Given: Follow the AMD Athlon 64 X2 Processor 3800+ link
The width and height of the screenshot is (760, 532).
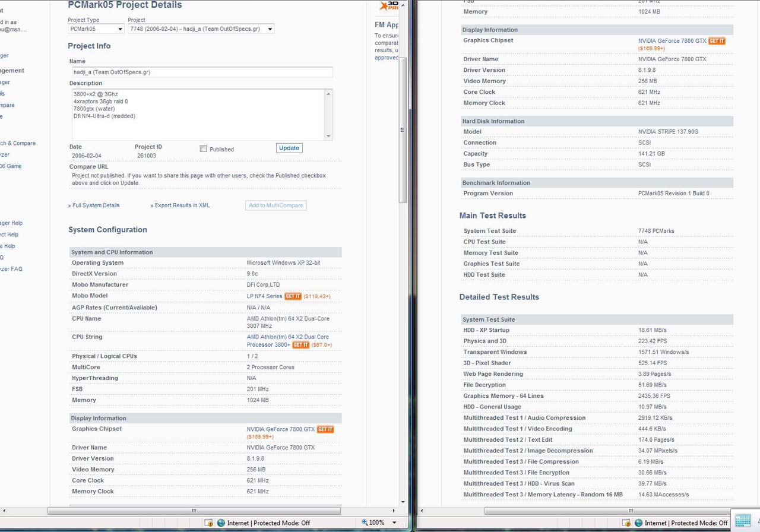Looking at the screenshot, I should [288, 341].
